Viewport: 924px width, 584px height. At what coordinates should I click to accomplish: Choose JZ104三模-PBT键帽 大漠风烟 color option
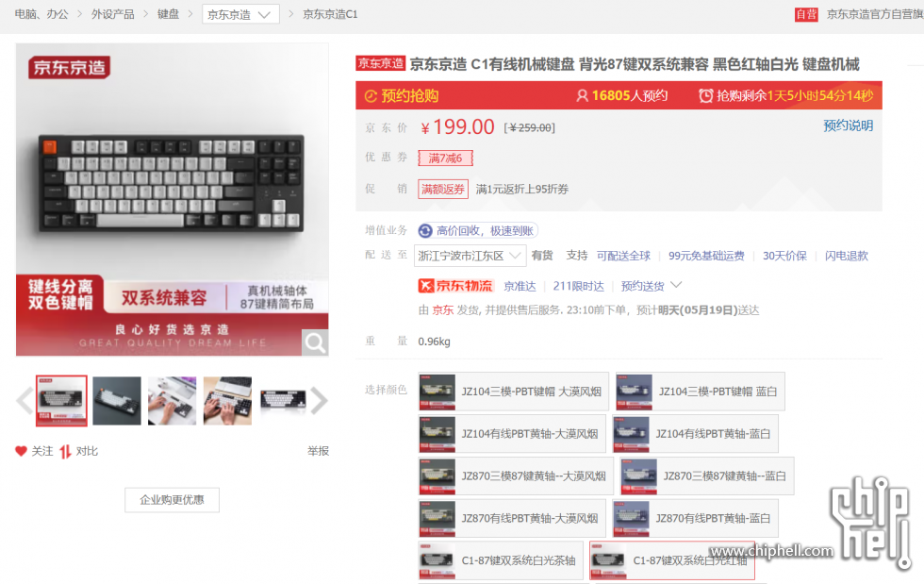513,392
